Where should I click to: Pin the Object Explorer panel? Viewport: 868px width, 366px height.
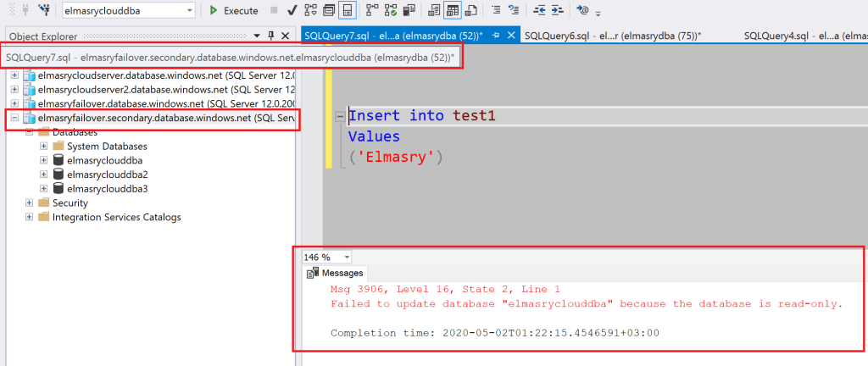coord(271,36)
